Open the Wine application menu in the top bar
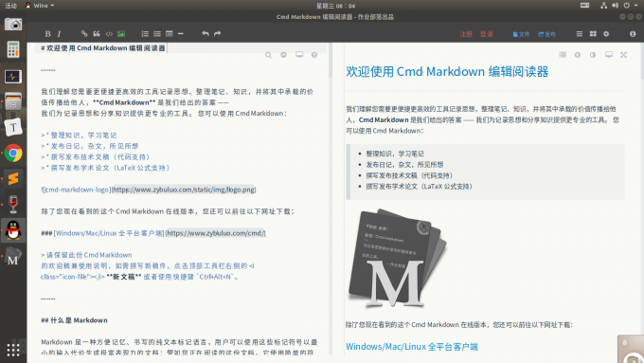 tap(40, 6)
